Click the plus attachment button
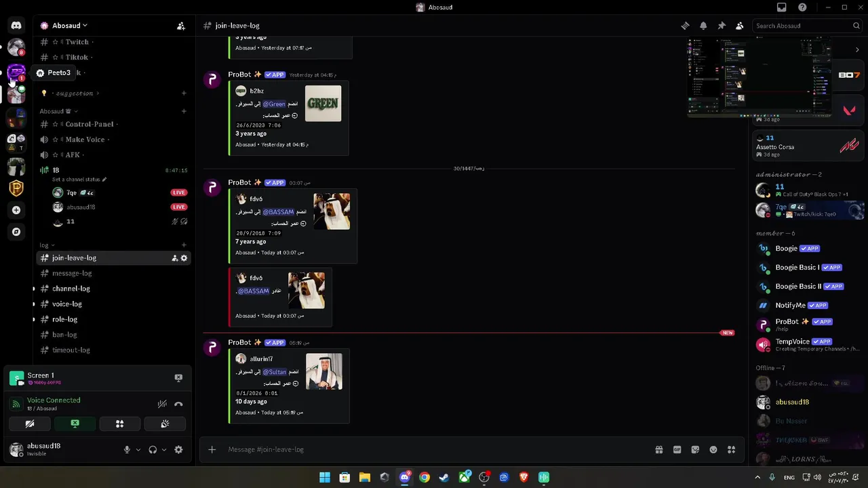 coord(212,449)
